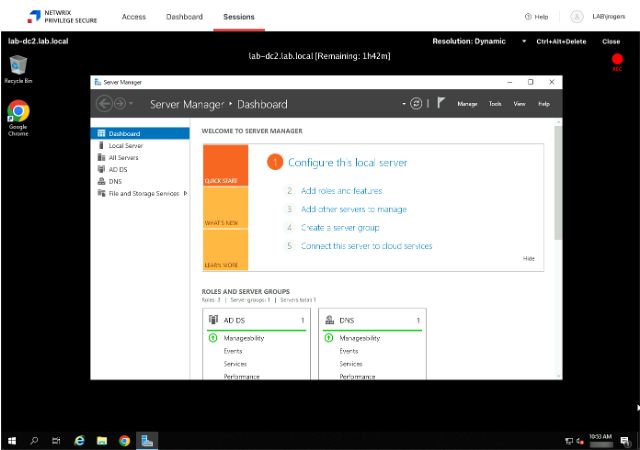Click the DNS sidebar icon

tap(102, 181)
